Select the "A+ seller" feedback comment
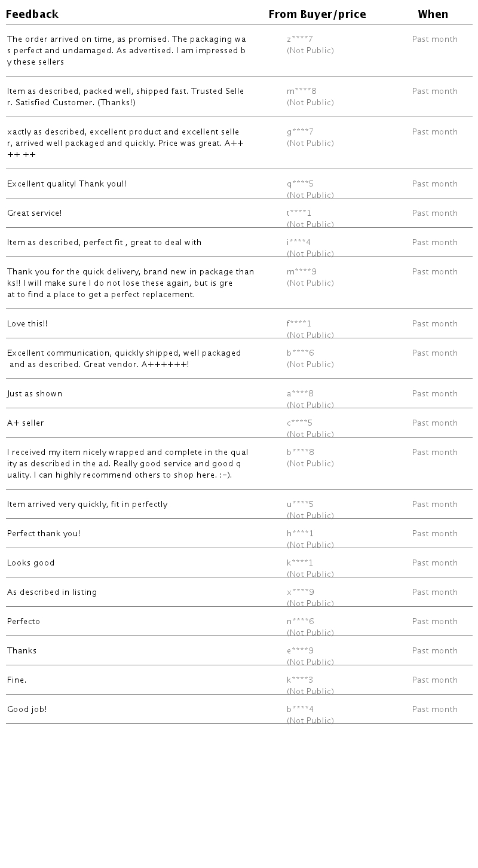Screen dimensions: 478x868 [x=26, y=423]
